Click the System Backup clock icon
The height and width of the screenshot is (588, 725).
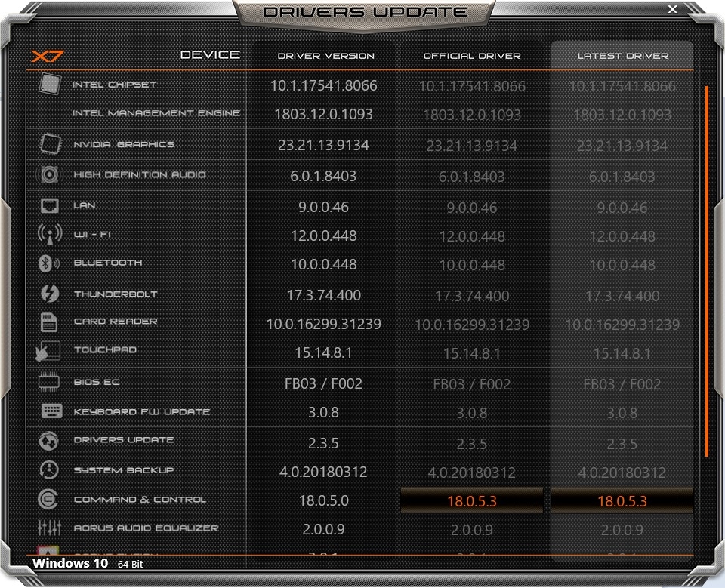pos(48,470)
